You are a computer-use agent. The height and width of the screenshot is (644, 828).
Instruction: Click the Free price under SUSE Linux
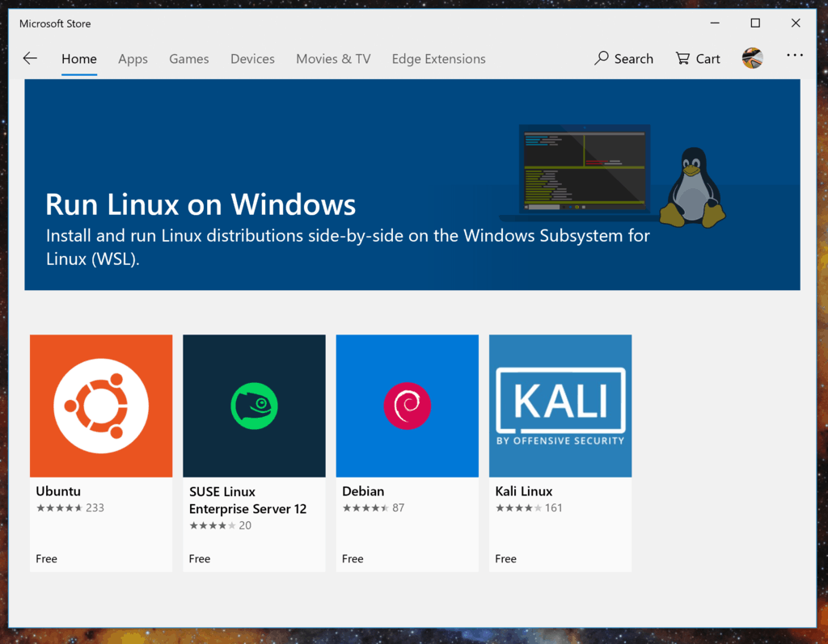200,558
